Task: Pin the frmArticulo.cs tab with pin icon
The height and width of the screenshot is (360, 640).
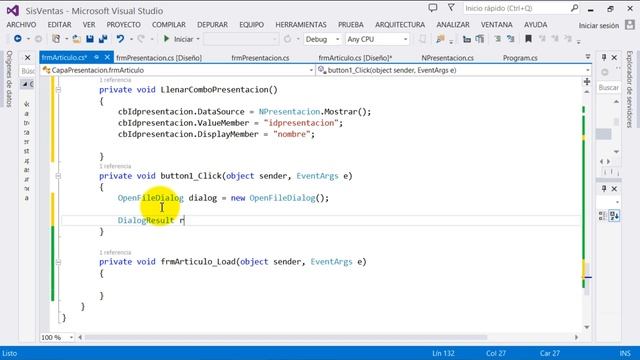Action: 96,58
